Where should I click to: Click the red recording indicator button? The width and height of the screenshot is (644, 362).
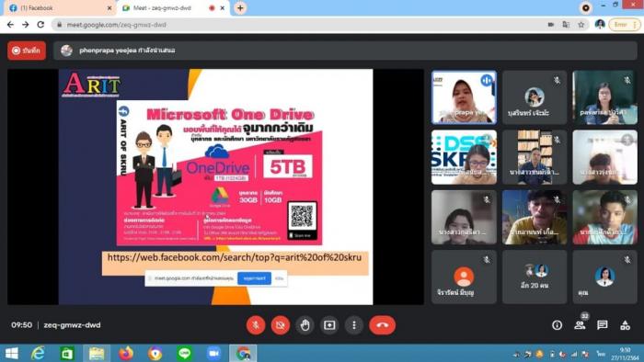(27, 51)
